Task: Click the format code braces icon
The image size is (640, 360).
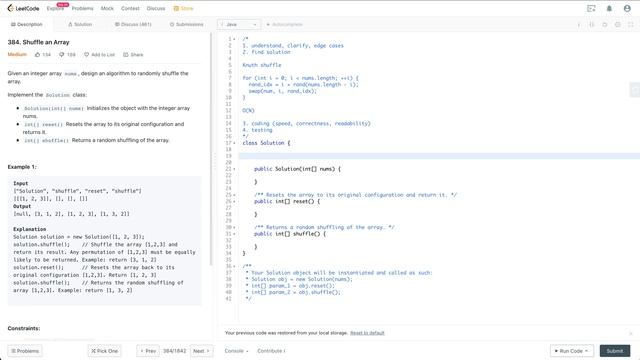Action: pos(591,24)
